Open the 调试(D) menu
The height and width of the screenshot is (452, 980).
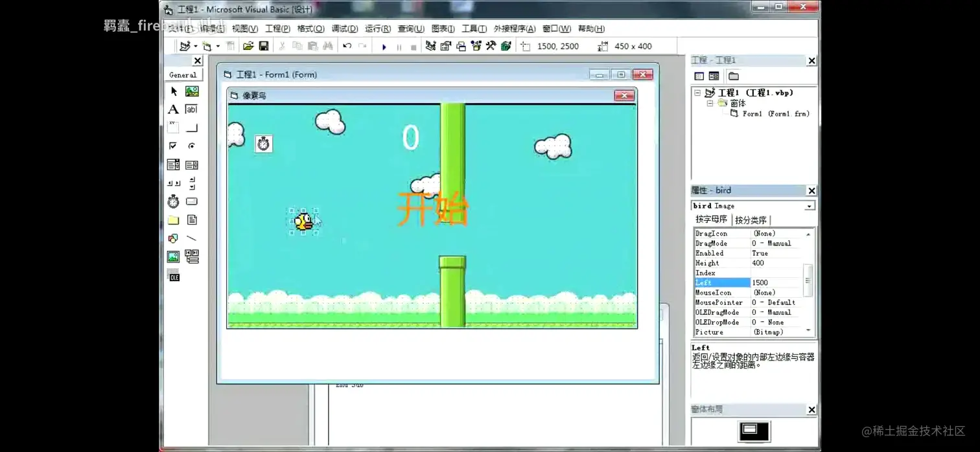click(x=344, y=28)
